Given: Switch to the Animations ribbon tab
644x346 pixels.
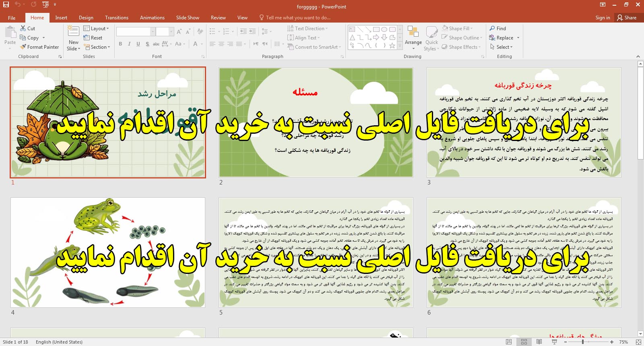Looking at the screenshot, I should coord(152,17).
